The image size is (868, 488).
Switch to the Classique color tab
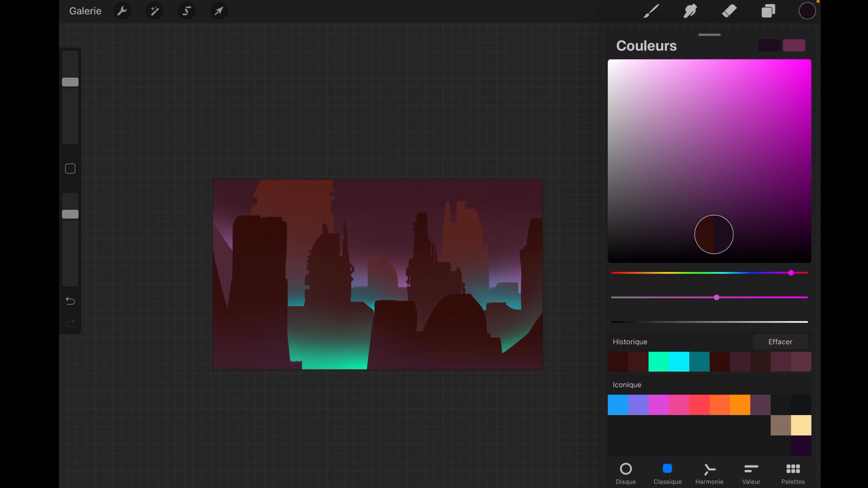tap(667, 474)
